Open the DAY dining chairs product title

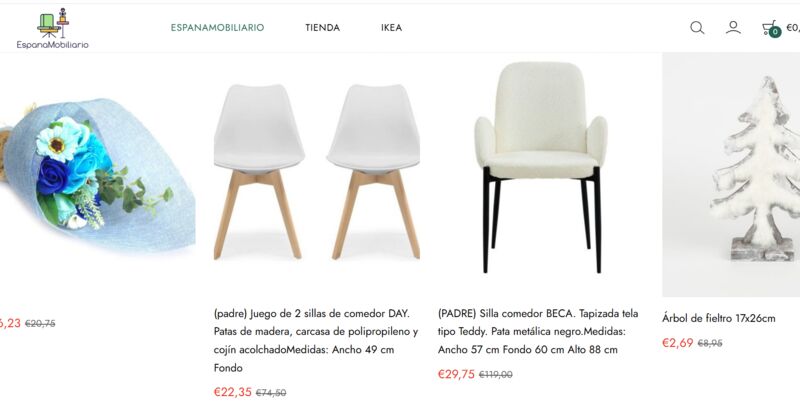(x=316, y=340)
